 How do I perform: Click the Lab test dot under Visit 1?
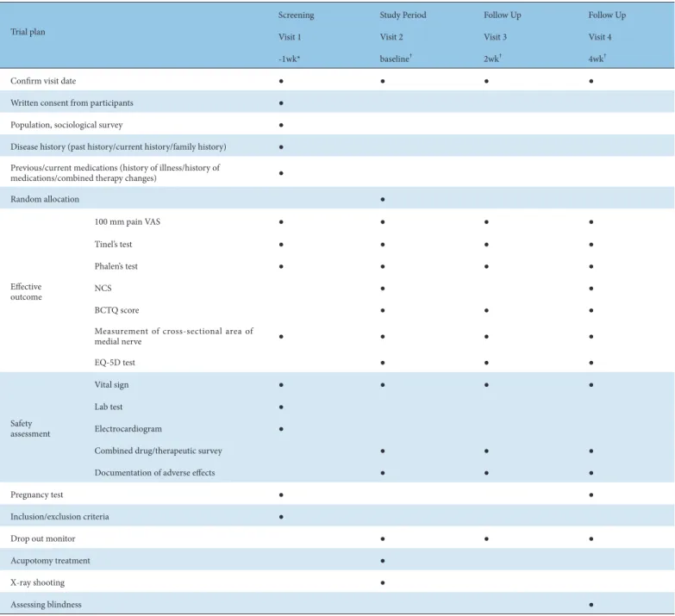pyautogui.click(x=281, y=407)
